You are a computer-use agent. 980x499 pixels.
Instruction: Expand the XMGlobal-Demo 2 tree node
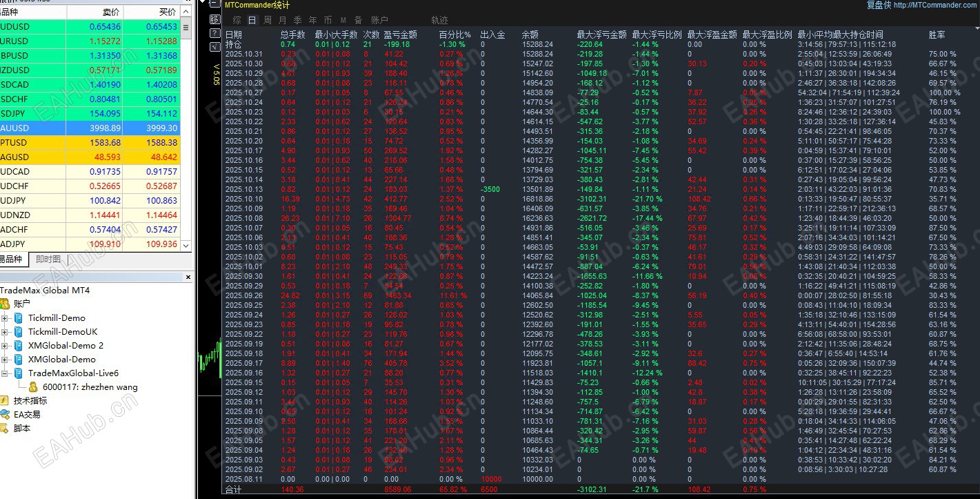5,346
